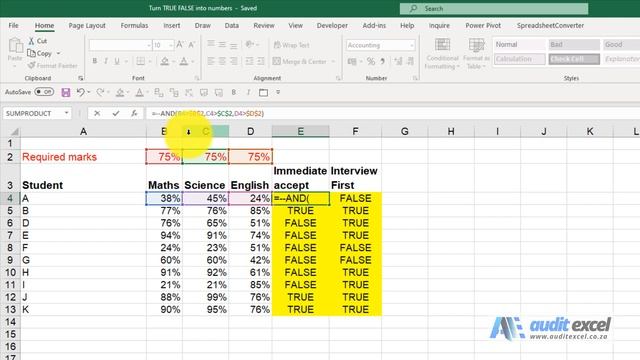Click the Undo arrow in quick access
The image size is (640, 360).
(80, 92)
